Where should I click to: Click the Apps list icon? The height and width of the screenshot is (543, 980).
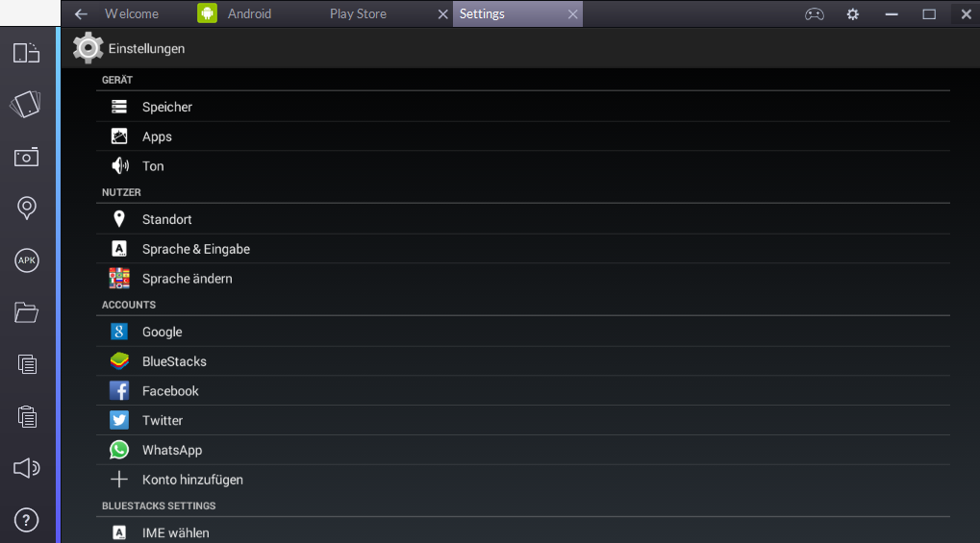pos(118,136)
